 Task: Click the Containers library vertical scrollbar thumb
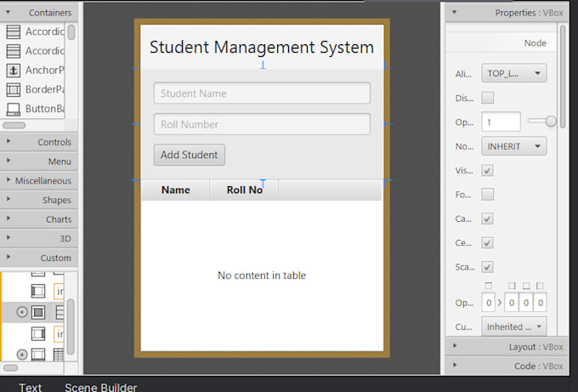click(71, 32)
